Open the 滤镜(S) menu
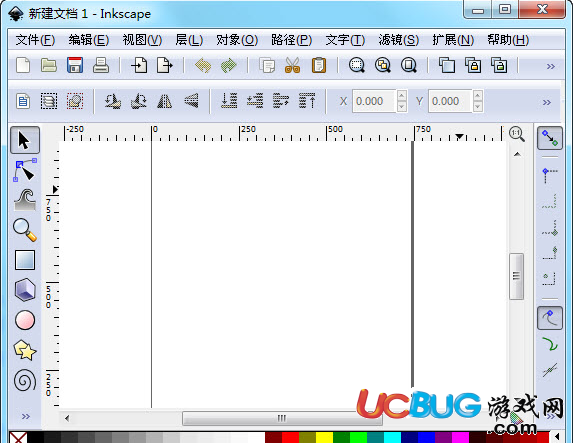Viewport: 573px width, 443px height. [x=399, y=39]
